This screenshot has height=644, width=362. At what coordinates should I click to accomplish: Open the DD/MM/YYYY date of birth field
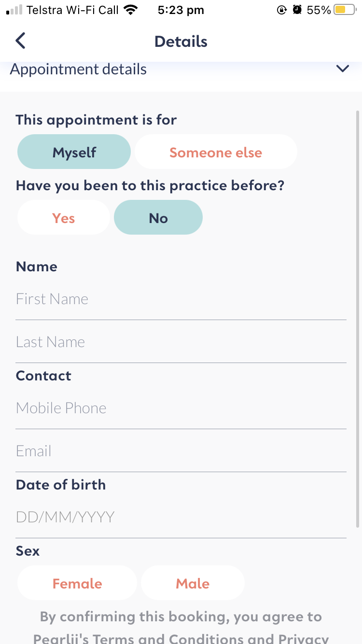[x=181, y=518]
